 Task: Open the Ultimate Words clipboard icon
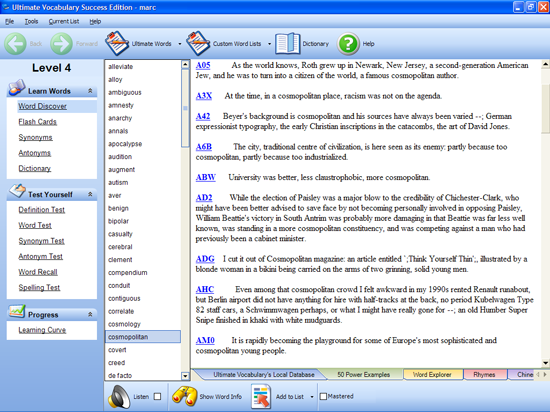pyautogui.click(x=117, y=43)
